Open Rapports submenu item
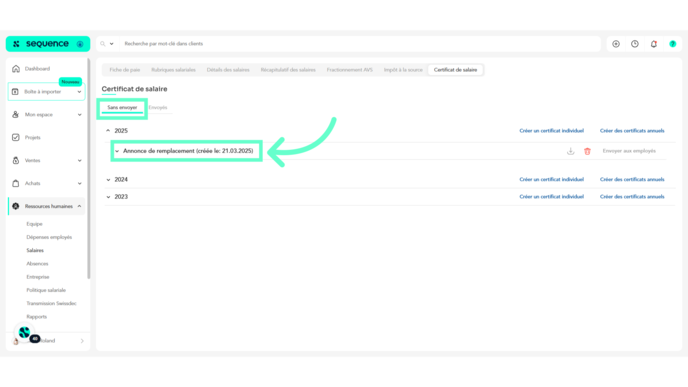The image size is (688, 387). pos(36,317)
